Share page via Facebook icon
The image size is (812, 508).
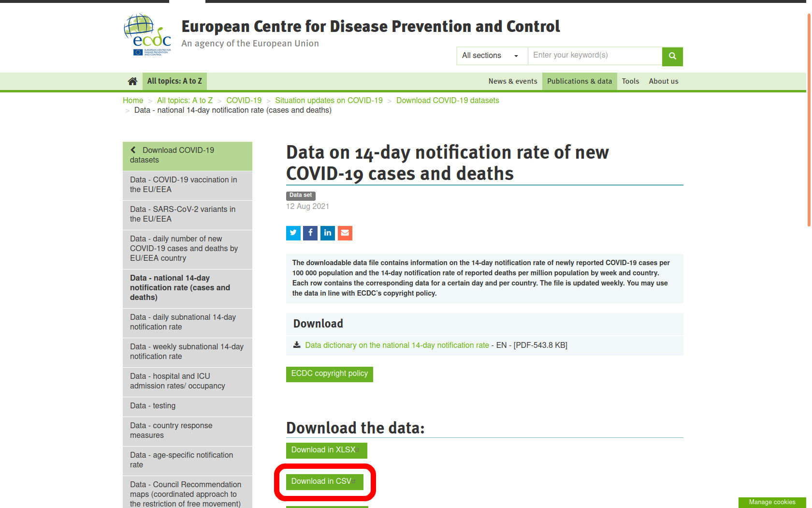[x=310, y=233]
